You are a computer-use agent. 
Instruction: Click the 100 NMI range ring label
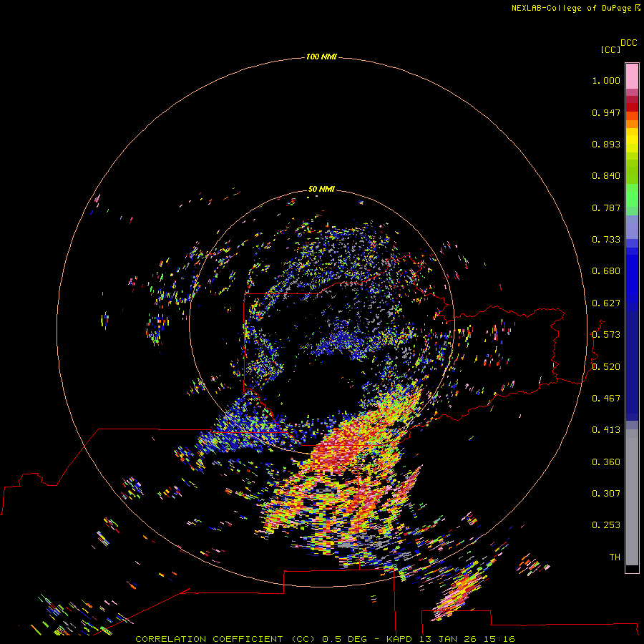click(x=321, y=57)
